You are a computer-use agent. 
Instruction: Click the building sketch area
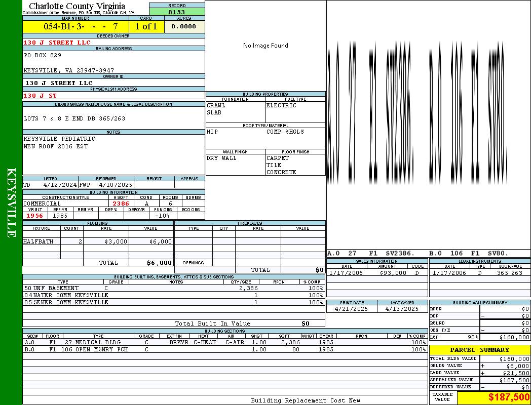tap(429, 124)
